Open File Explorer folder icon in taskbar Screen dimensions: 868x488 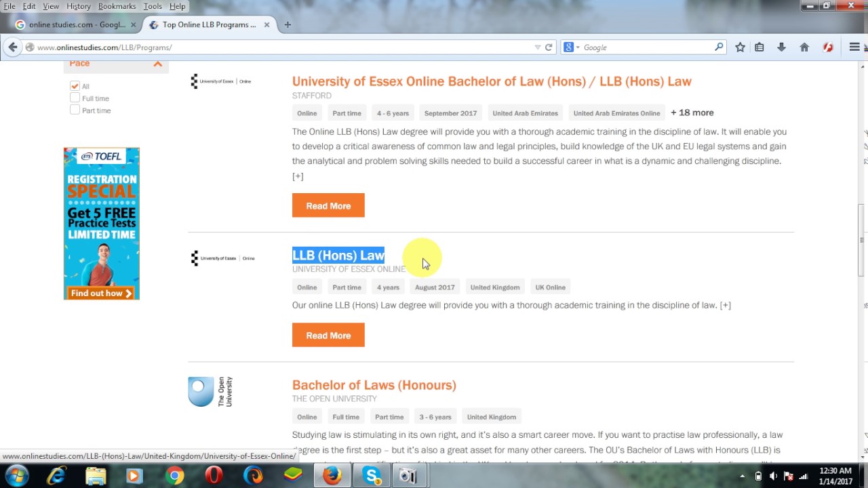pyautogui.click(x=96, y=476)
